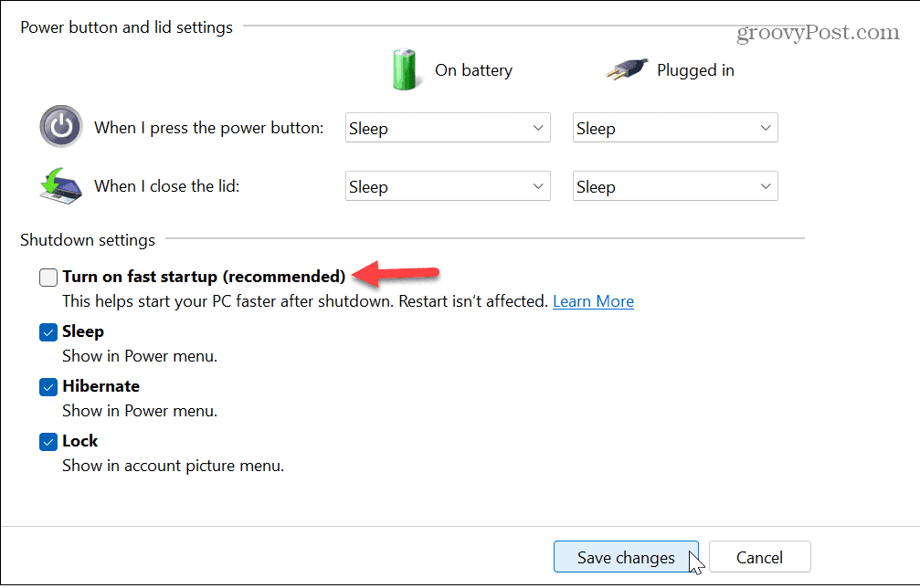The image size is (920, 588).
Task: Click Save changes button
Action: coord(626,558)
